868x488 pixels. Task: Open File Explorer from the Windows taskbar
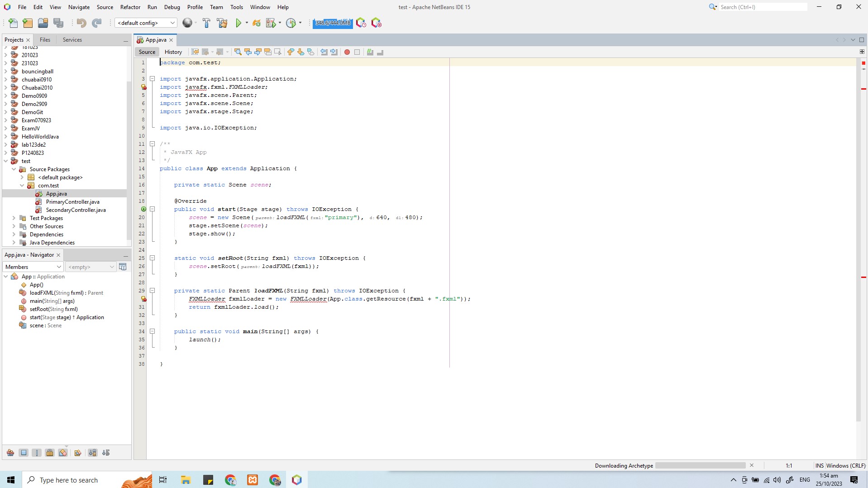[x=186, y=480]
